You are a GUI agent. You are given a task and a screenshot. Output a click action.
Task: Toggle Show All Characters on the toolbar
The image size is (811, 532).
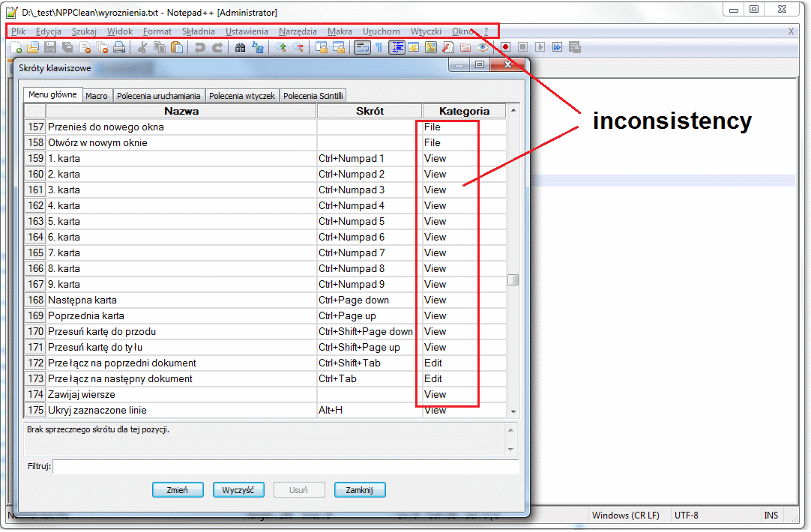click(x=378, y=47)
